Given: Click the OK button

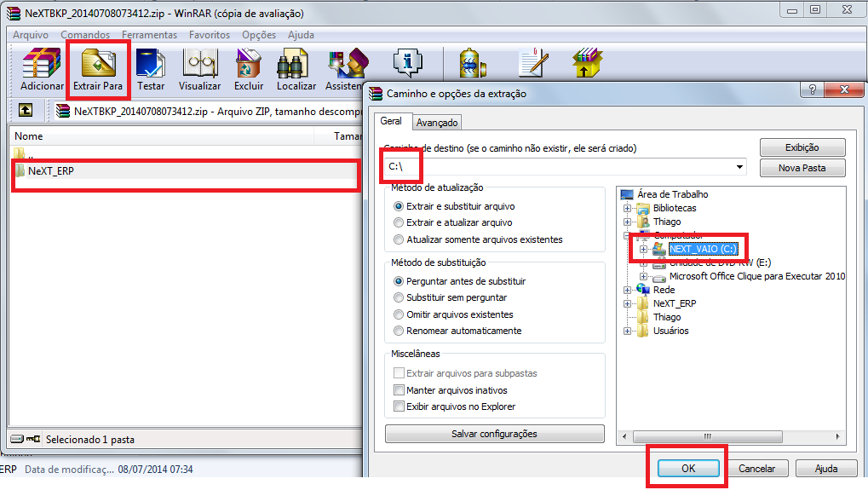Looking at the screenshot, I should click(688, 469).
